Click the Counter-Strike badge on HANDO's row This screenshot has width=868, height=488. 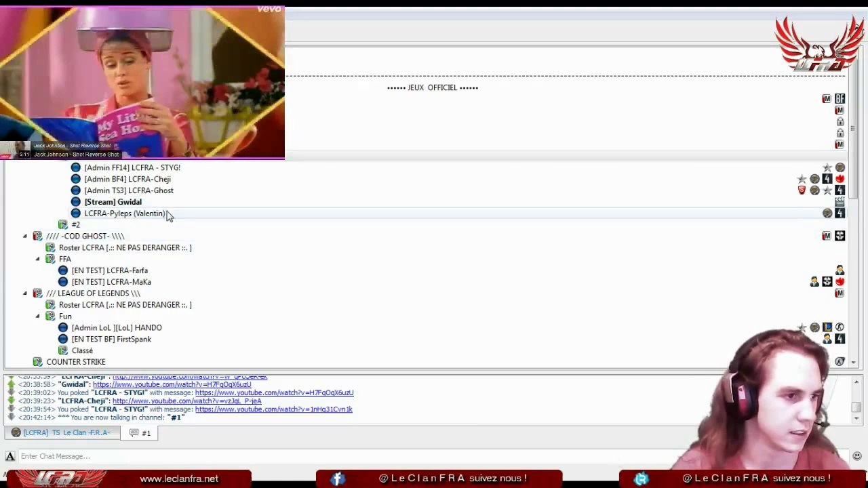click(840, 327)
